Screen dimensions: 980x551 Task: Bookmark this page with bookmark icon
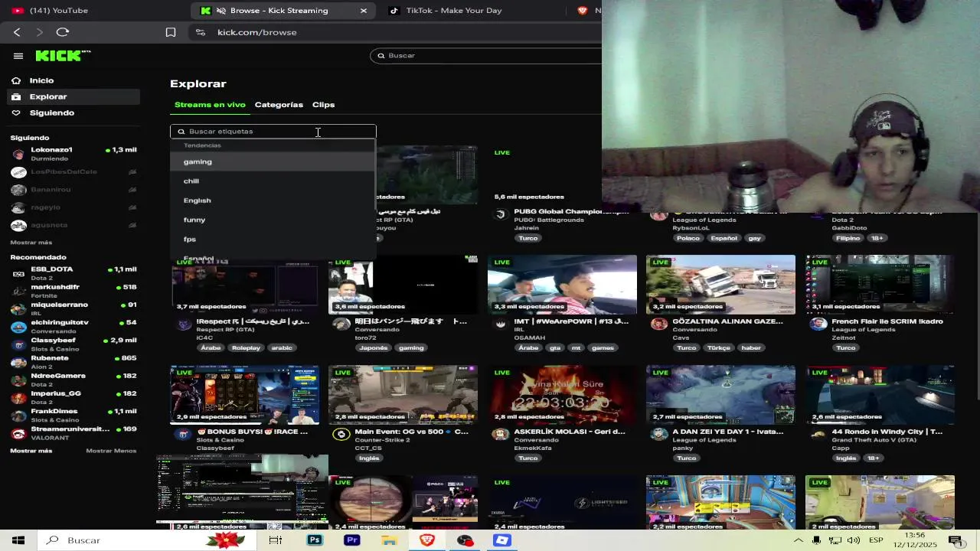tap(171, 32)
